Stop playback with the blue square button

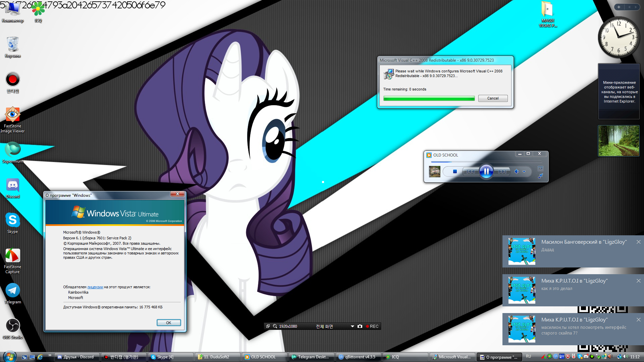[x=455, y=172]
